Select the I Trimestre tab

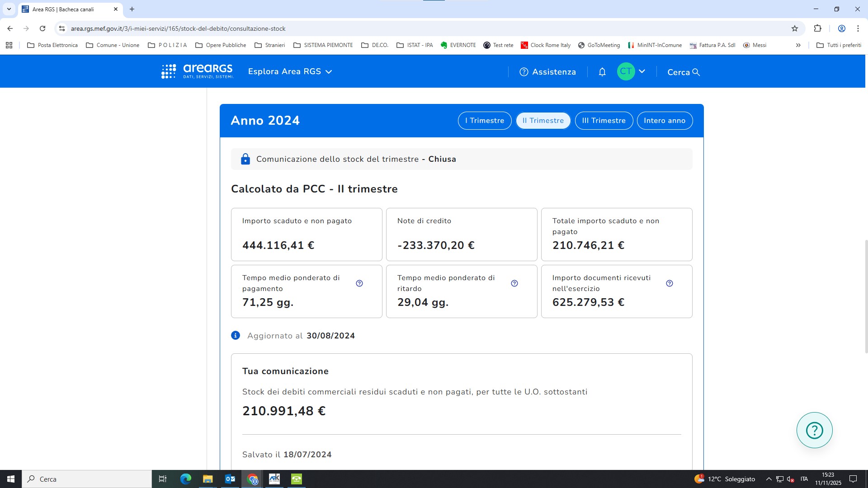tap(484, 121)
